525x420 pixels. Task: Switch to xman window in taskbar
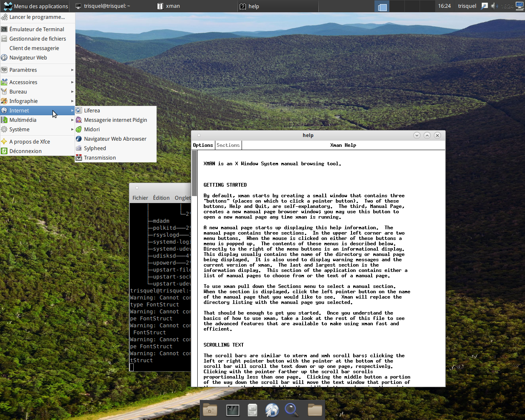pyautogui.click(x=195, y=6)
